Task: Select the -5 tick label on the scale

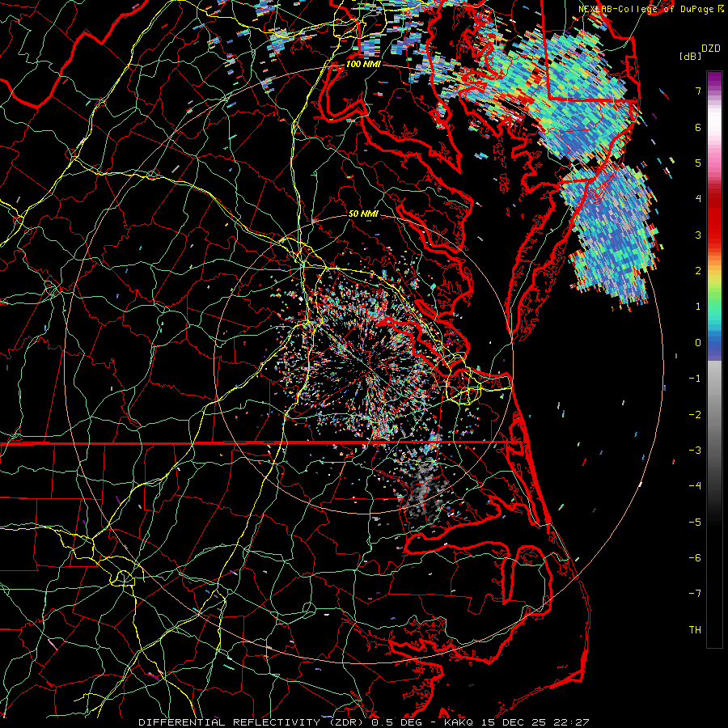Action: coord(695,523)
